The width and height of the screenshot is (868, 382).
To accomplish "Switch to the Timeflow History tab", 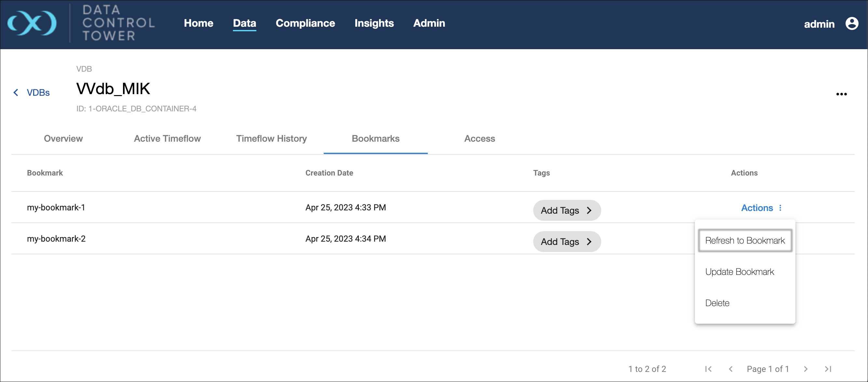I will tap(271, 139).
